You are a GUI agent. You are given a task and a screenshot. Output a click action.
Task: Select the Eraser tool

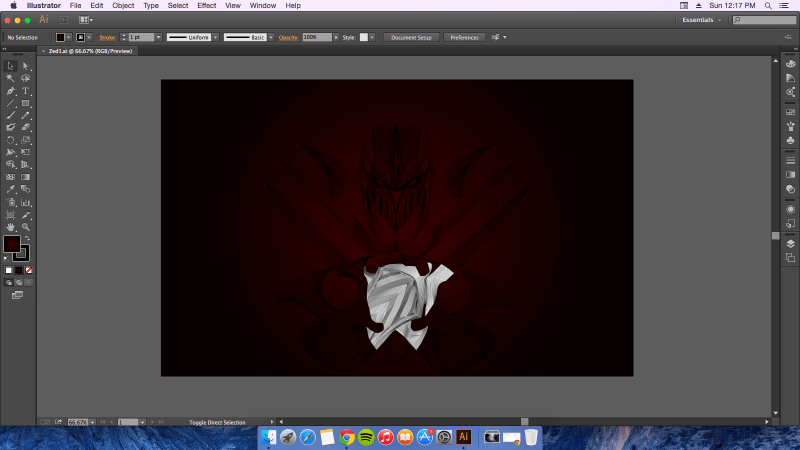[x=26, y=128]
